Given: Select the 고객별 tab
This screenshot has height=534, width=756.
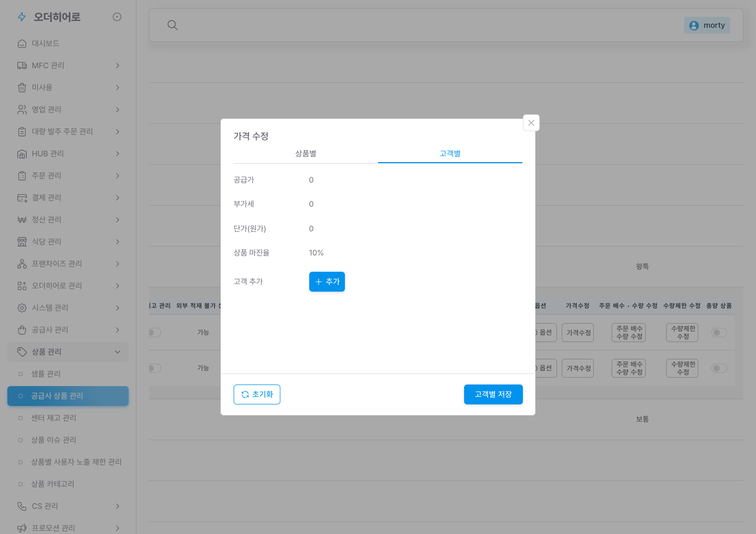Looking at the screenshot, I should point(450,154).
